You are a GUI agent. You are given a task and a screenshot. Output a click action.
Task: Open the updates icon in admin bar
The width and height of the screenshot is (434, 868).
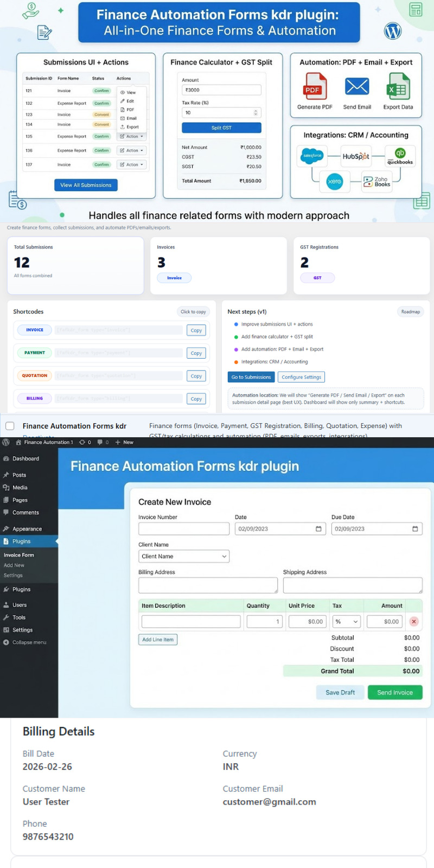[82, 442]
